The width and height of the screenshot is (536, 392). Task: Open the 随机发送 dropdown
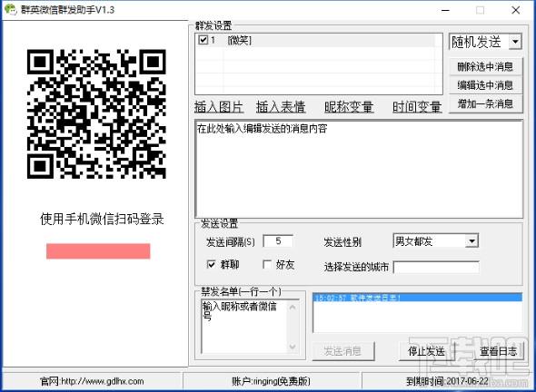515,42
